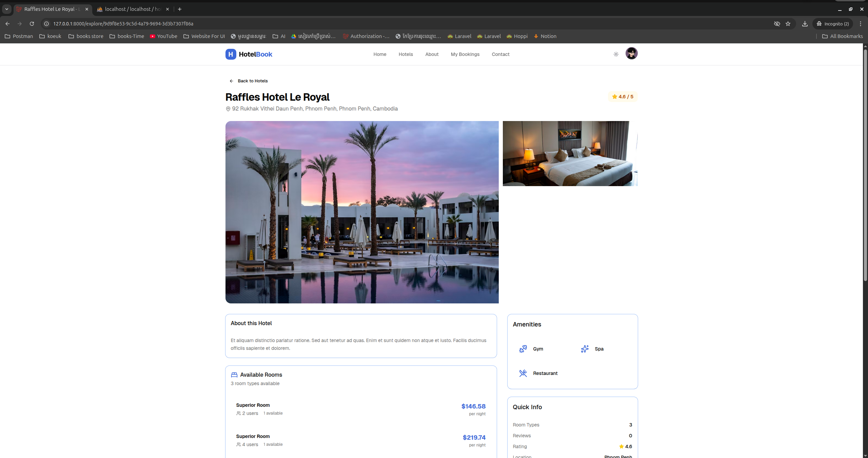Click the Room Types value 3
The image size is (868, 458).
pos(630,425)
